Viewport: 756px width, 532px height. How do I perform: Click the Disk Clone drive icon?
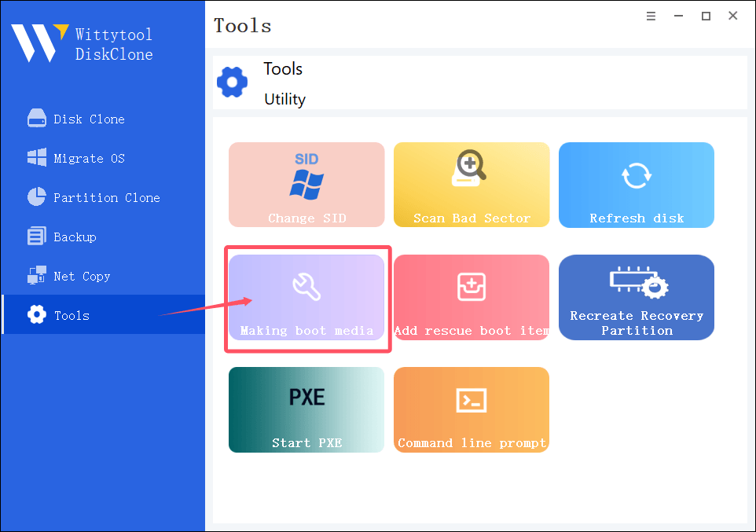click(x=37, y=118)
